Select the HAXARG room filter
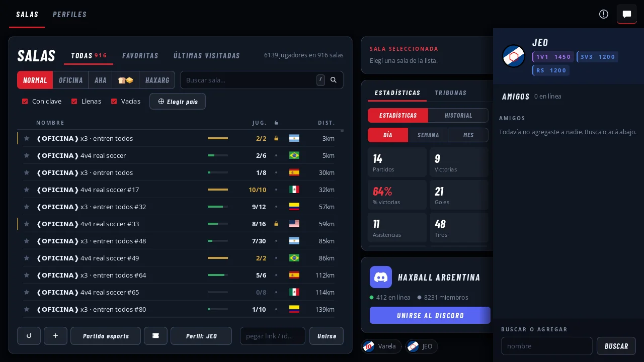Screen dimensions: 644x362 157,80
